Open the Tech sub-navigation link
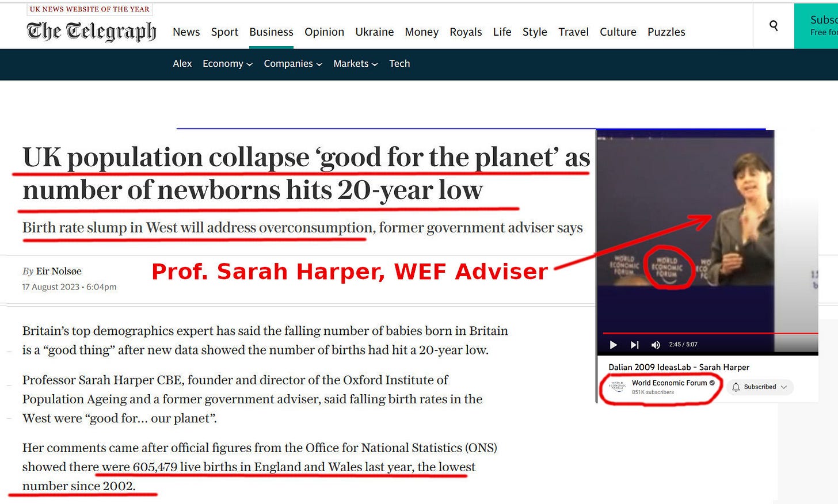This screenshot has height=504, width=838. coord(399,64)
